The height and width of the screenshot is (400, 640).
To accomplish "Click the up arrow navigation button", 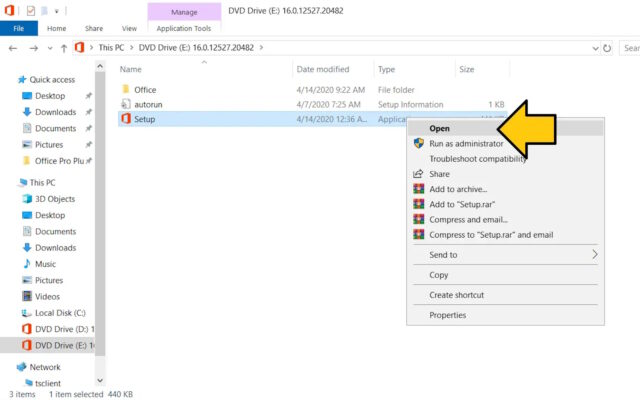I will coord(65,47).
